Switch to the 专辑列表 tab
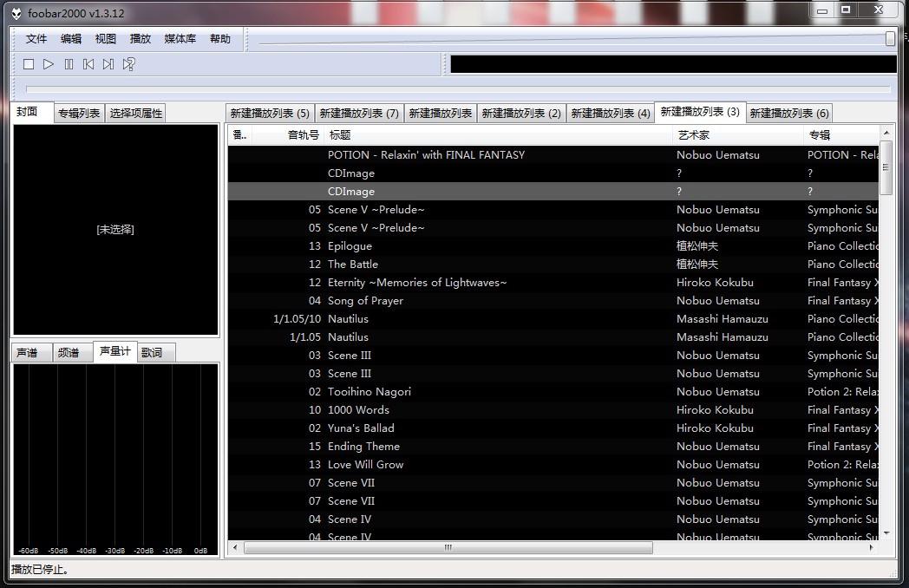 (79, 113)
